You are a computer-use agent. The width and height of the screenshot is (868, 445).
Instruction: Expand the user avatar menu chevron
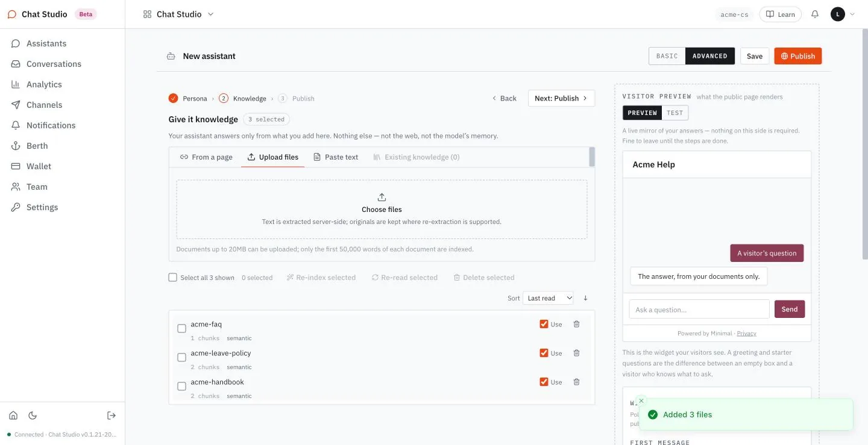852,14
